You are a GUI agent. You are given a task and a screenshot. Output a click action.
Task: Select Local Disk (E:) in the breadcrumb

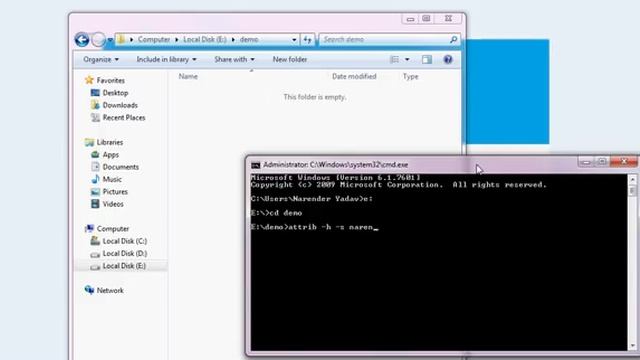click(x=204, y=39)
